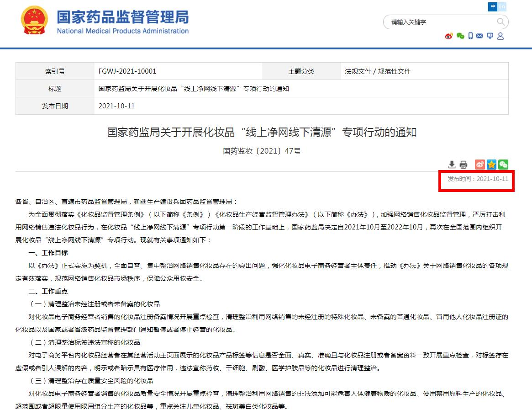
Task: Open the header WeChat icon
Action: click(x=460, y=36)
